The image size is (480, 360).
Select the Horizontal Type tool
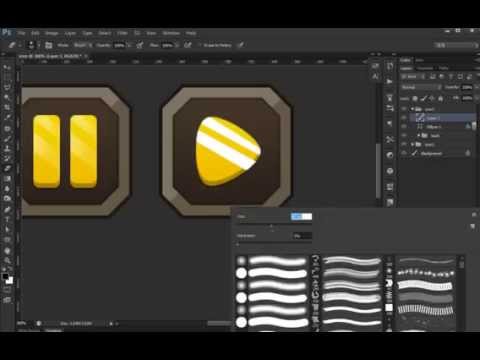click(x=7, y=219)
